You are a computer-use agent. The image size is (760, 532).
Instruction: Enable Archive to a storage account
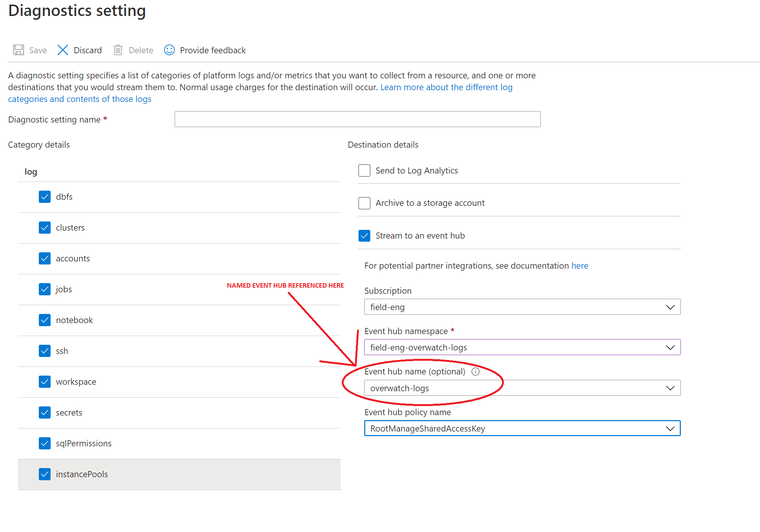pyautogui.click(x=364, y=203)
